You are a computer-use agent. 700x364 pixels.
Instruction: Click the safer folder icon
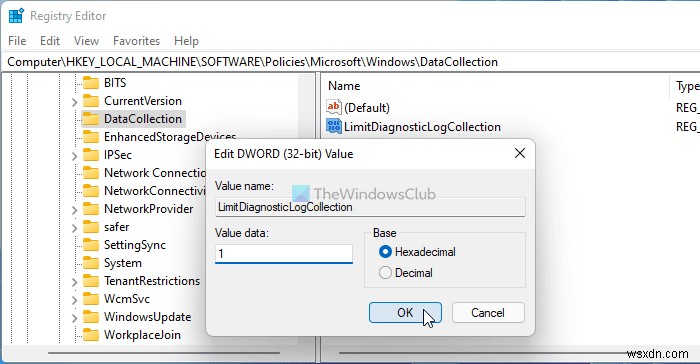point(91,227)
